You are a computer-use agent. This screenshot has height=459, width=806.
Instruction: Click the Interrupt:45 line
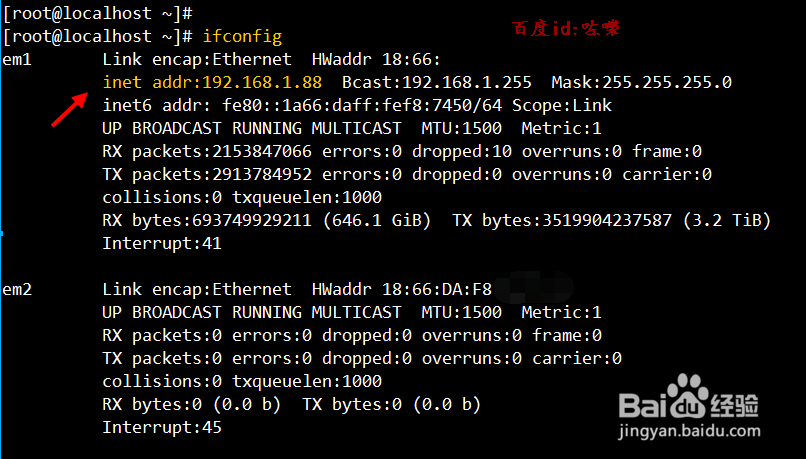coord(161,427)
